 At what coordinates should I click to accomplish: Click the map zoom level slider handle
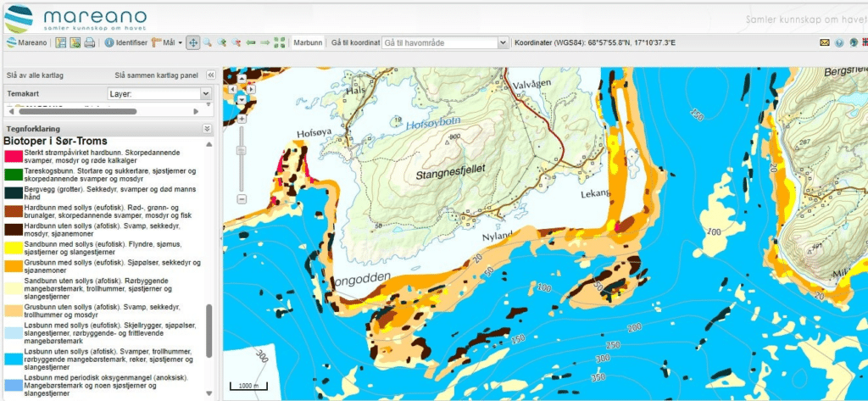(x=242, y=149)
